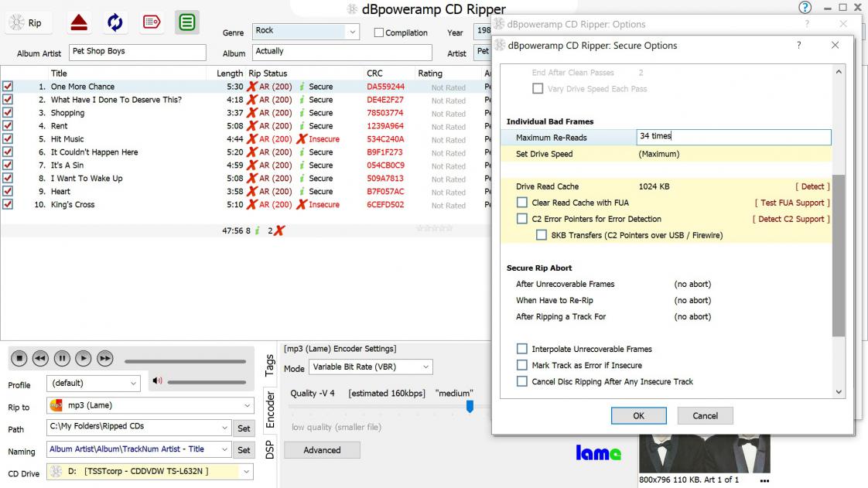Switch to the DSP vertical tab
The image size is (868, 488).
click(x=269, y=449)
